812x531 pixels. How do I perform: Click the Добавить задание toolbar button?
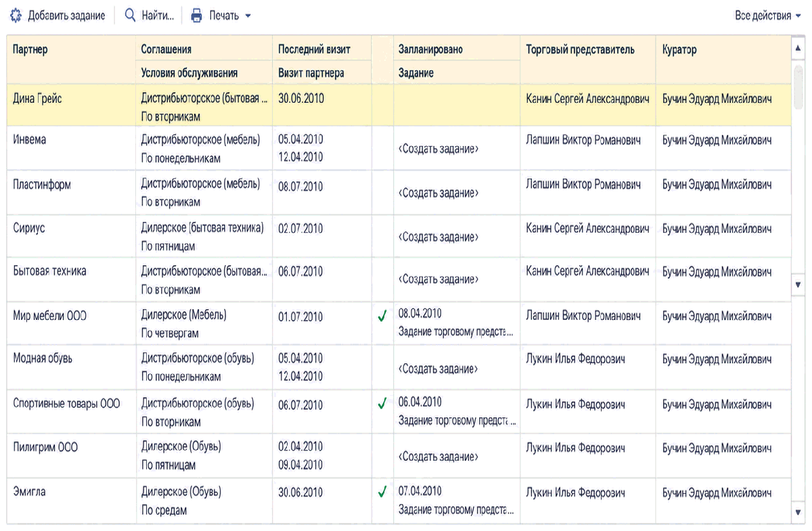58,16
